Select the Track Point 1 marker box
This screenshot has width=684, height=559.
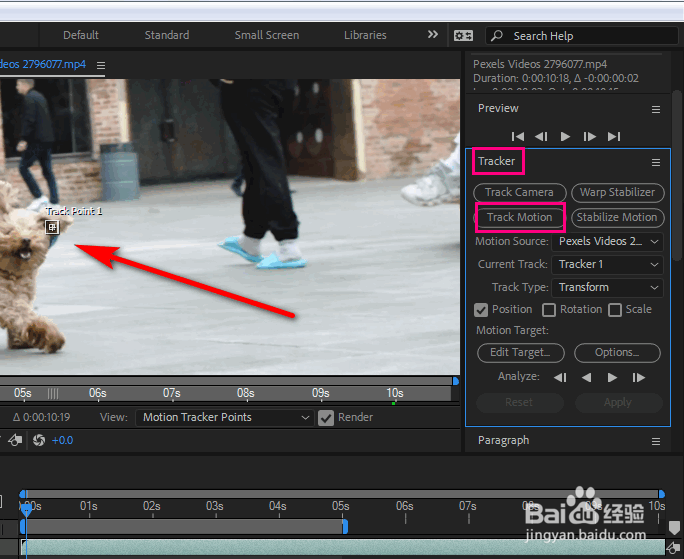pyautogui.click(x=52, y=227)
